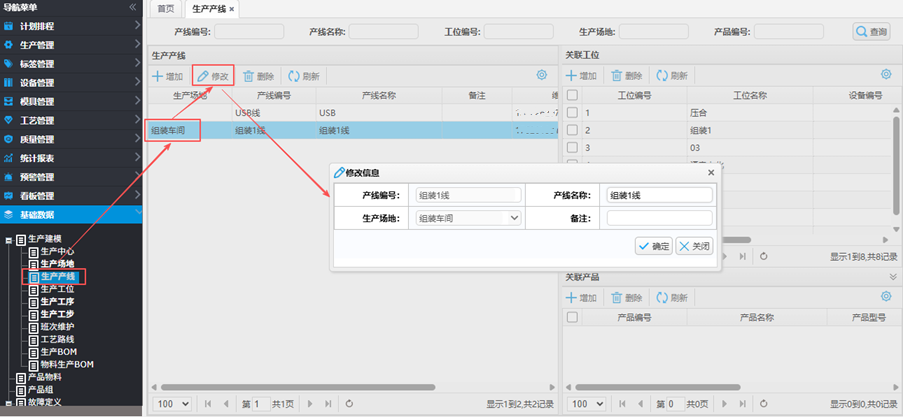The height and width of the screenshot is (417, 903).
Task: Click 刷新 in 关联产品 toolbar
Action: click(672, 298)
